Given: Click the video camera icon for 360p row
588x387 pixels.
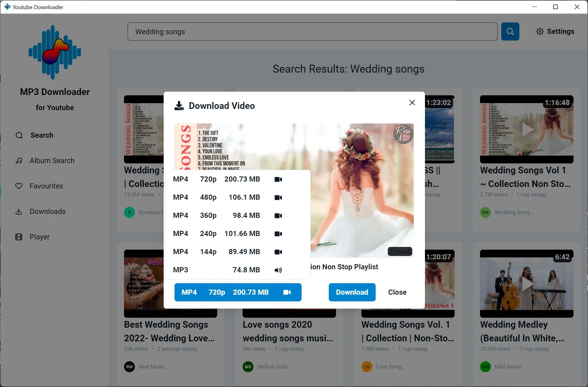Looking at the screenshot, I should pos(278,215).
